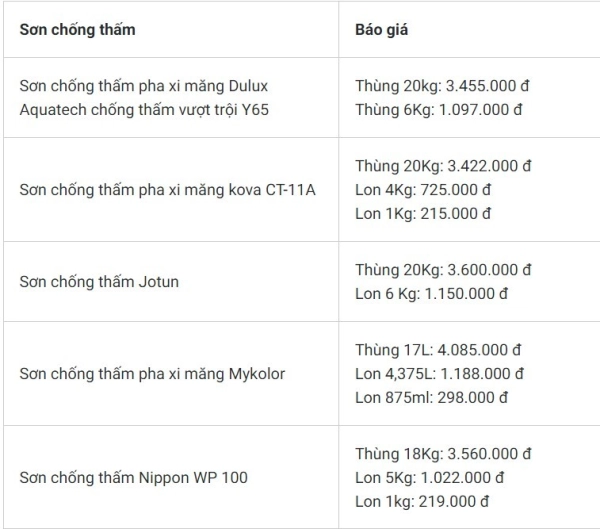
Task: Click the "Sơn chống thấm" column header
Action: tap(78, 29)
